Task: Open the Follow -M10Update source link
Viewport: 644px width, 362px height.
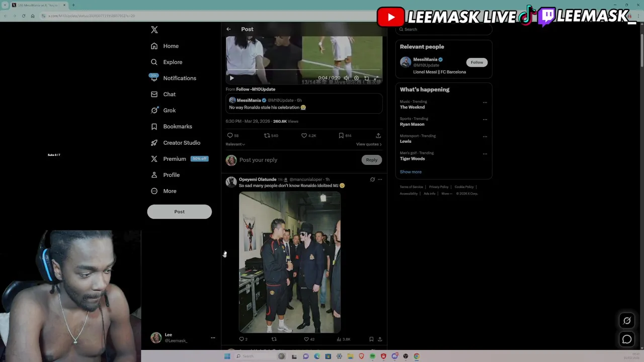Action: 256,89
